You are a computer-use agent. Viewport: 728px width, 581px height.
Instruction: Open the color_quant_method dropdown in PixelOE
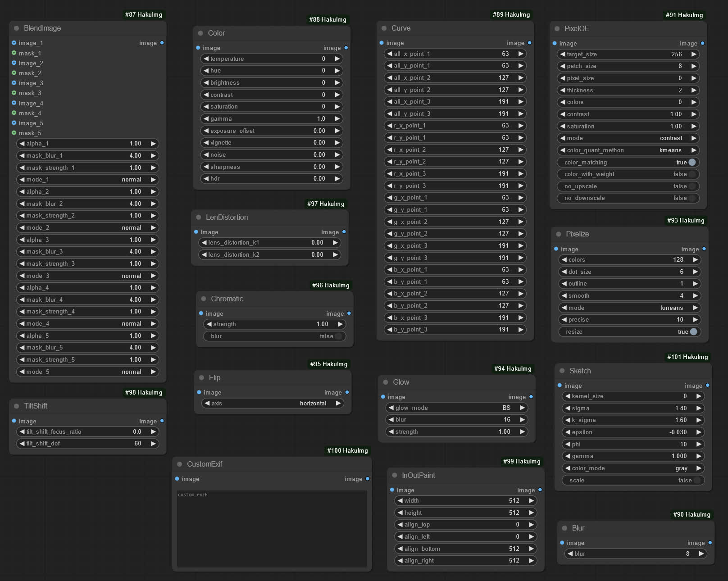[628, 150]
